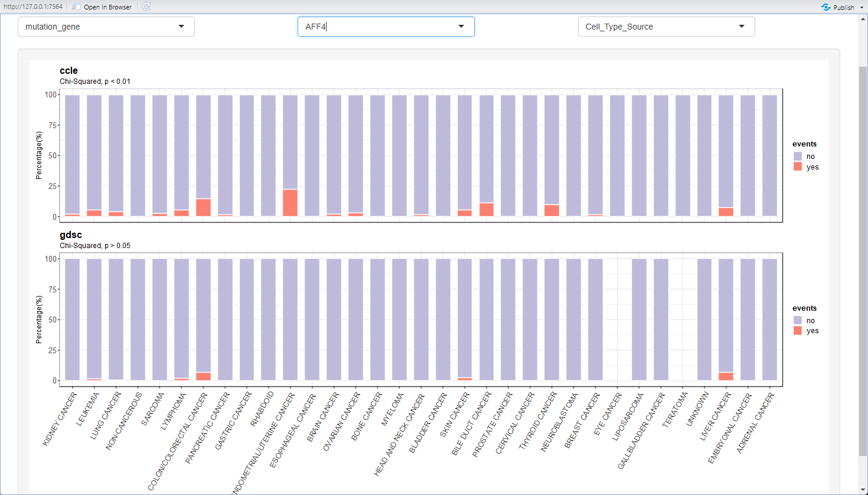
Task: Click the Open in Browser icon
Action: [77, 6]
